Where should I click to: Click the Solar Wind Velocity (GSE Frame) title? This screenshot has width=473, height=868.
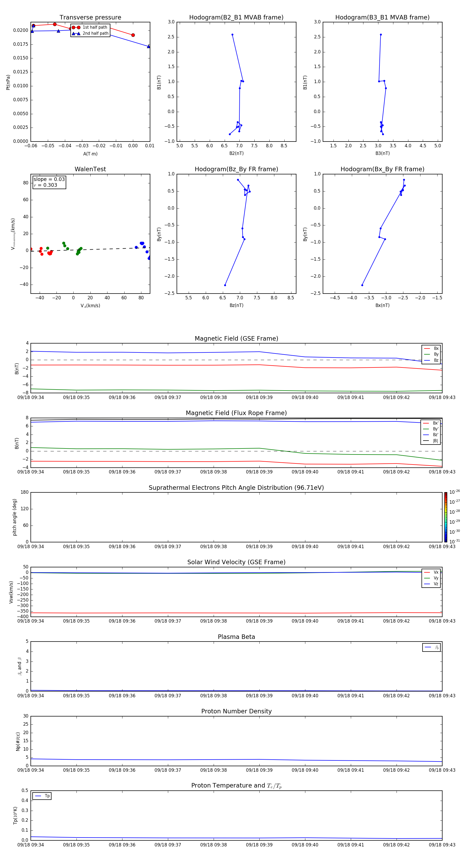[236, 562]
